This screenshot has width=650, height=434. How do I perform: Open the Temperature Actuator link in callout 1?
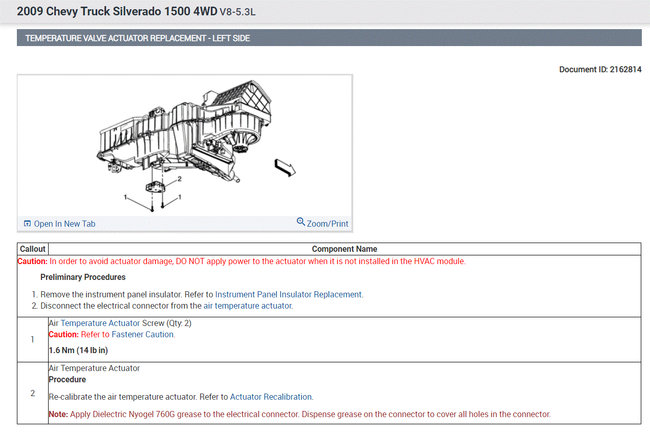[x=100, y=323]
